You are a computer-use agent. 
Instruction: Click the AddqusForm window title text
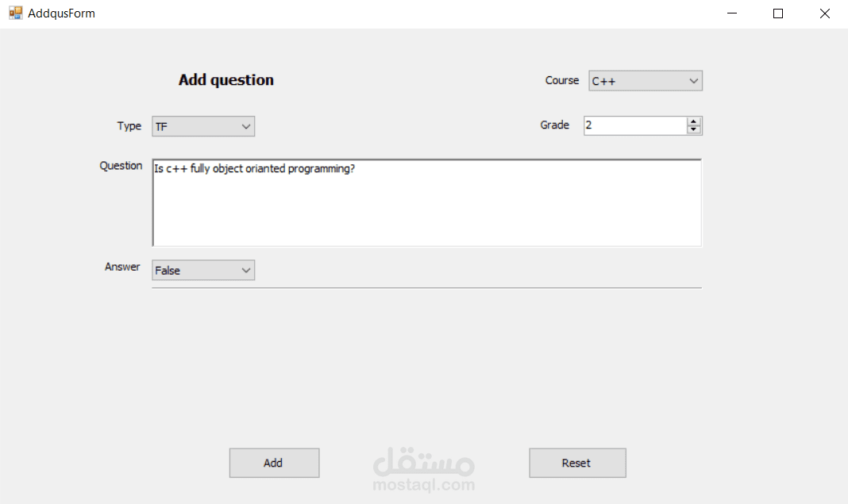point(61,13)
